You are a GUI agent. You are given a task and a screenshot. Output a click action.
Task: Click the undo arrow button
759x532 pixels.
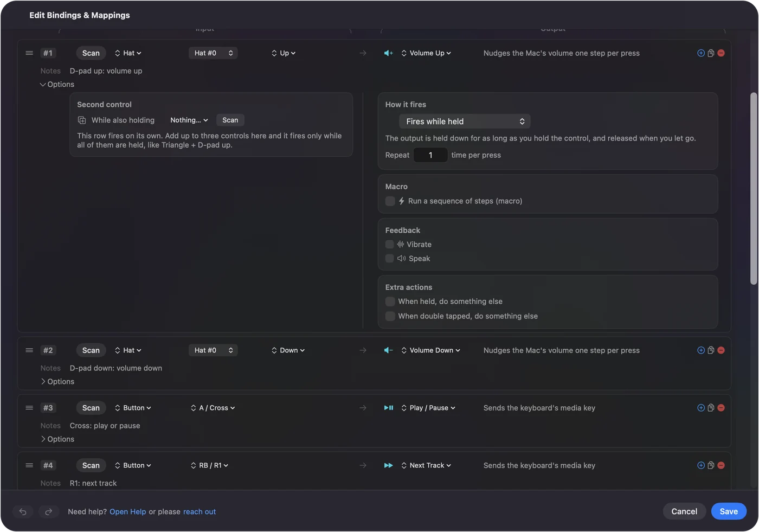[23, 511]
